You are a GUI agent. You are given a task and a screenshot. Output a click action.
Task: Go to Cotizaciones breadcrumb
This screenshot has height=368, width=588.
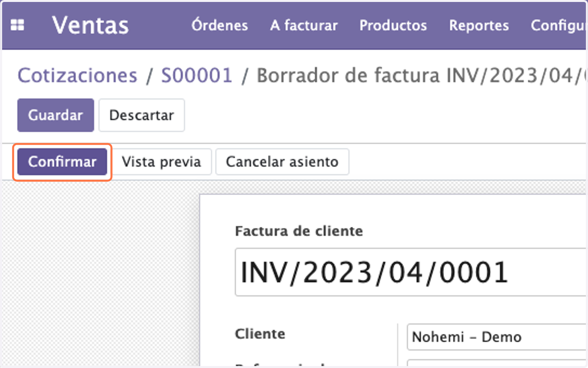point(77,75)
